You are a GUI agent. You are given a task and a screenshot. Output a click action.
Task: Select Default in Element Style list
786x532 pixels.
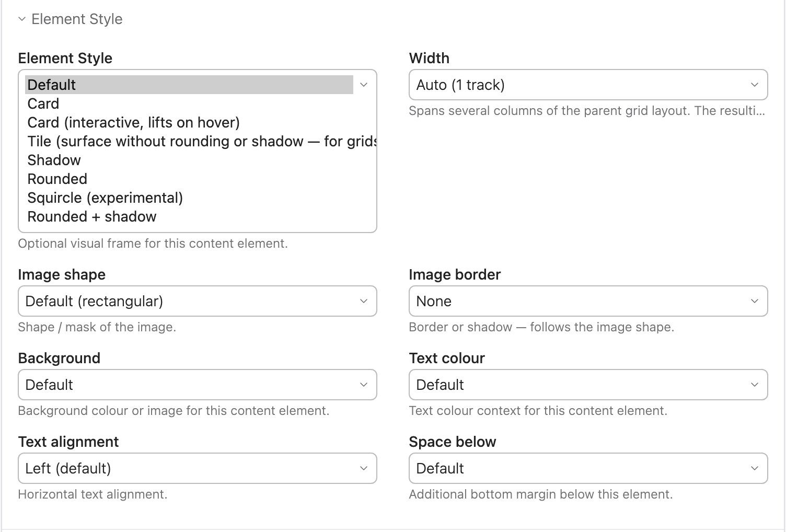[189, 85]
